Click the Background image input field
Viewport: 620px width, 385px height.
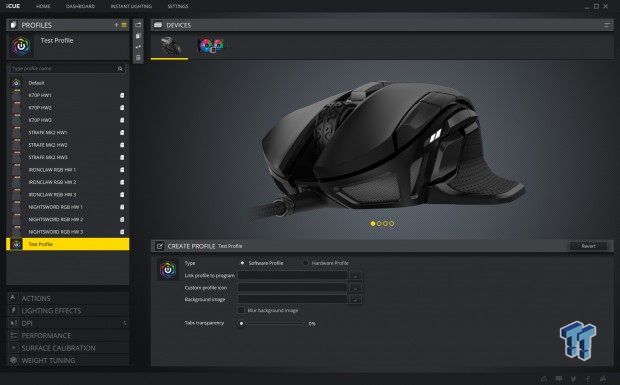click(x=292, y=300)
